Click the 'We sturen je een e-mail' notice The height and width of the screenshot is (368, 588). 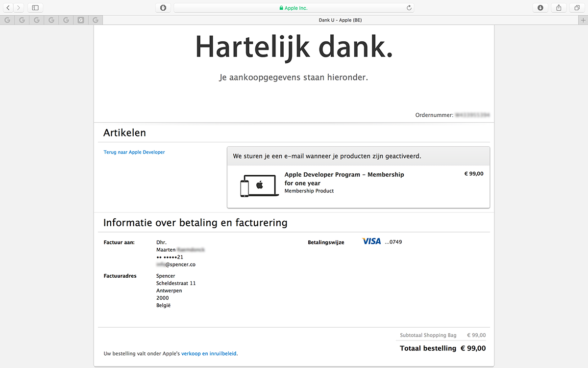327,156
